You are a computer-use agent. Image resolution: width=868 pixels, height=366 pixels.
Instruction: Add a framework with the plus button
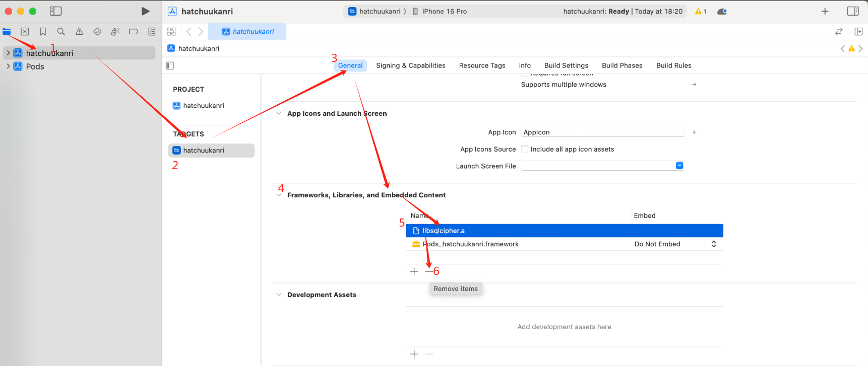coord(414,271)
